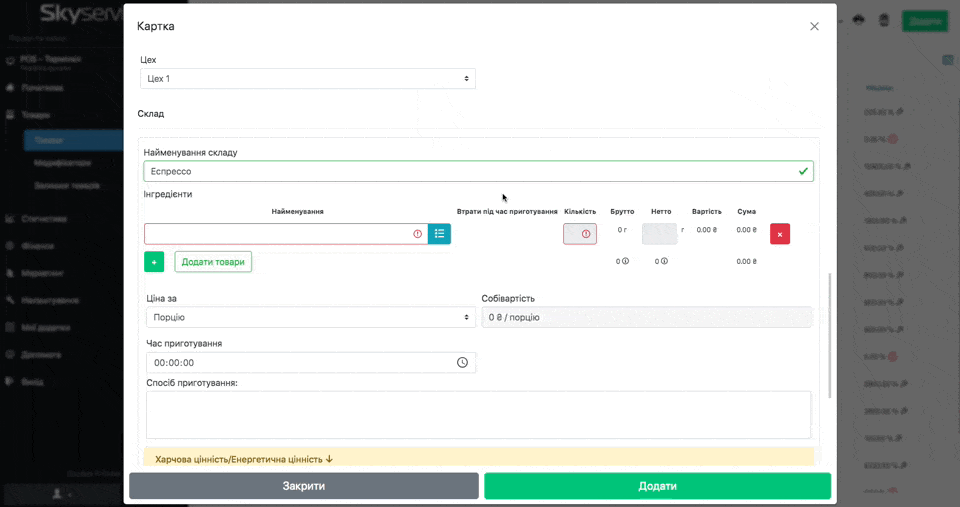Click the Кількість quantity input field
Viewport: 960px width, 507px height.
click(578, 234)
